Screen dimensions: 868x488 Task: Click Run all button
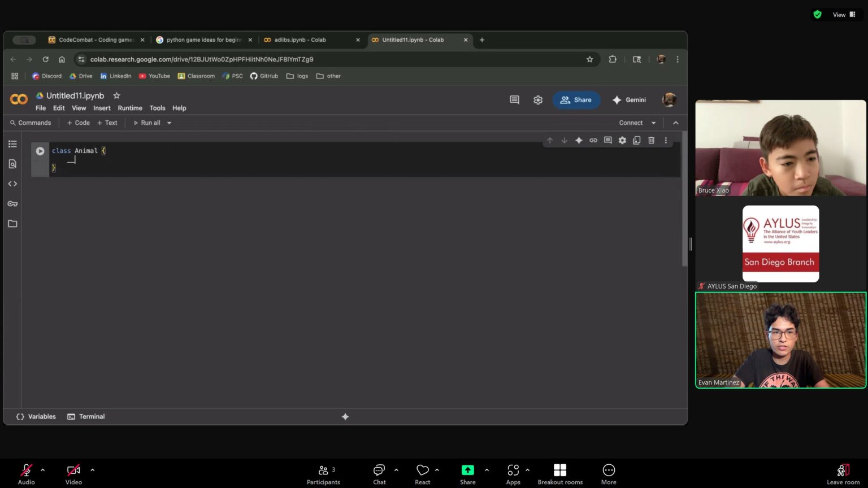click(147, 123)
